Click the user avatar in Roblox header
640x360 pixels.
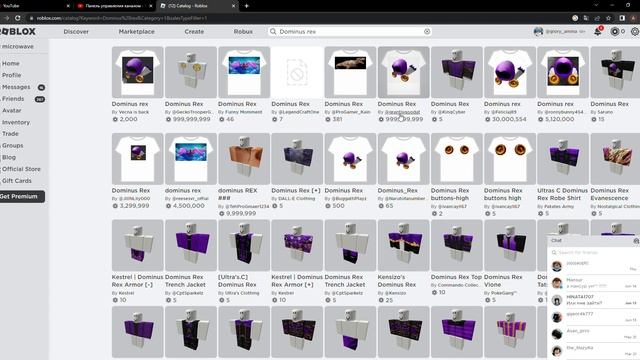click(538, 31)
